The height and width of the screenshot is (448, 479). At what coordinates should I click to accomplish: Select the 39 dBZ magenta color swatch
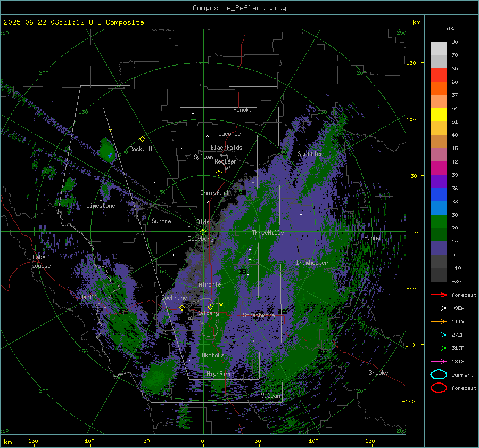pos(439,168)
